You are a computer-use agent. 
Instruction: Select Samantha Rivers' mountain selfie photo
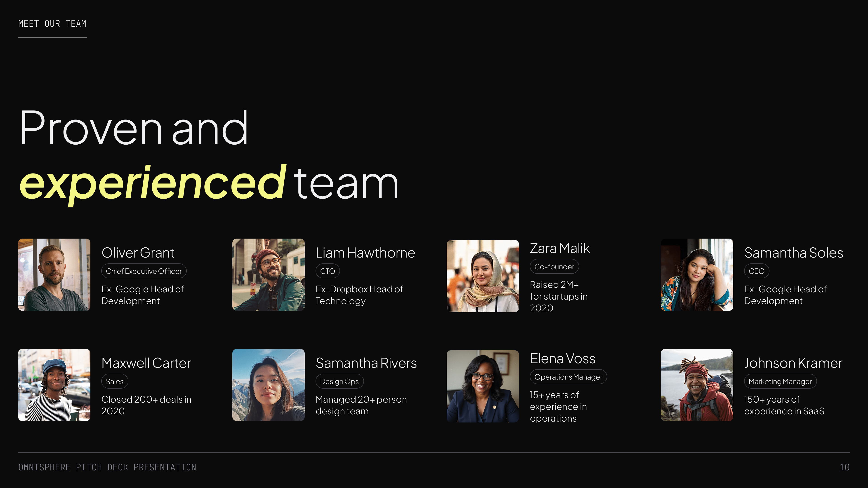click(268, 385)
